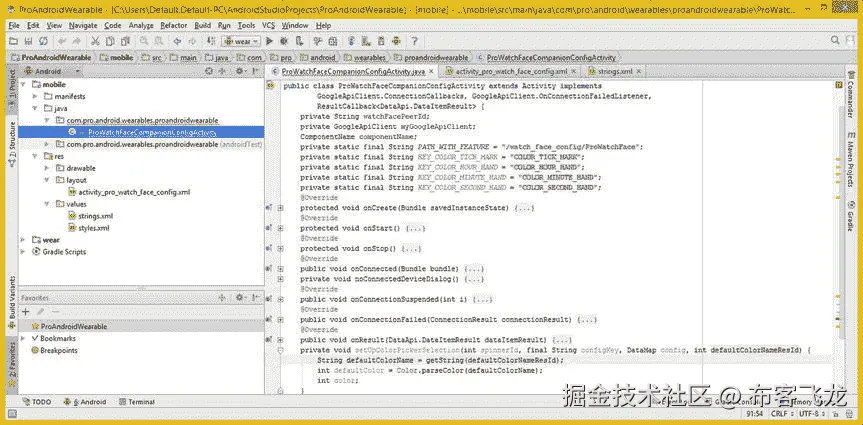
Task: Add a favorites list with plus icon
Action: (x=25, y=312)
